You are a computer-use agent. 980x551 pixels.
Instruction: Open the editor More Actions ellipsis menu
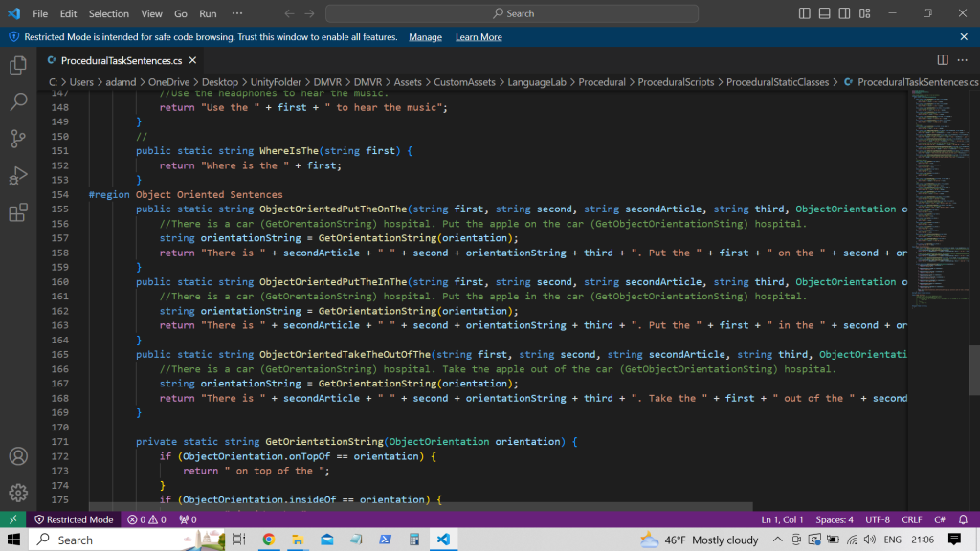coord(963,60)
